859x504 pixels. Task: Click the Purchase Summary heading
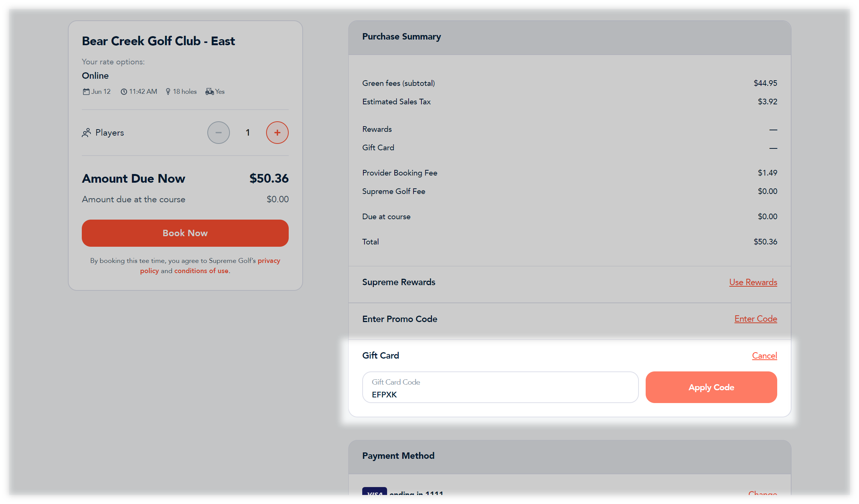(401, 37)
